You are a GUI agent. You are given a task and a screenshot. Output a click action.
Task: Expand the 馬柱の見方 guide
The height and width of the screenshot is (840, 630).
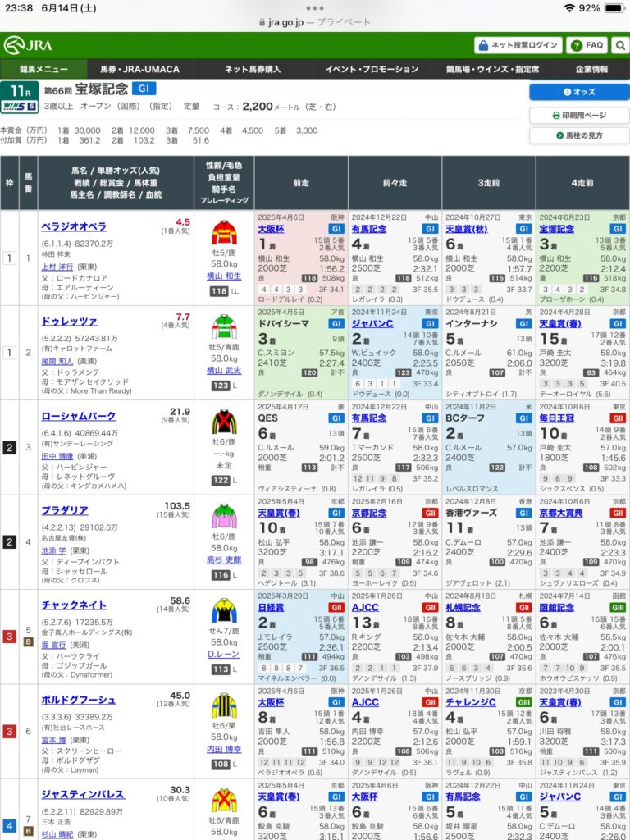tap(579, 135)
